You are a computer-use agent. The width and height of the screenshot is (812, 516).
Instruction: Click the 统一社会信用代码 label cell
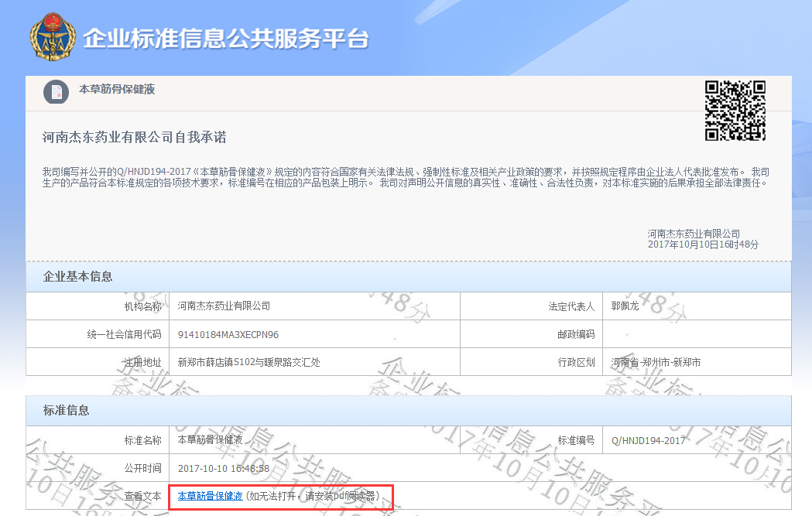(x=98, y=334)
